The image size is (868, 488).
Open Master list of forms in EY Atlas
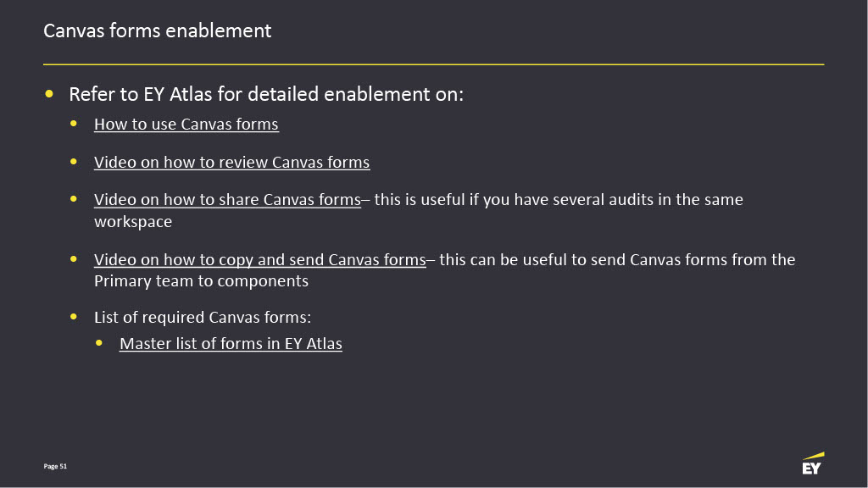pos(231,343)
